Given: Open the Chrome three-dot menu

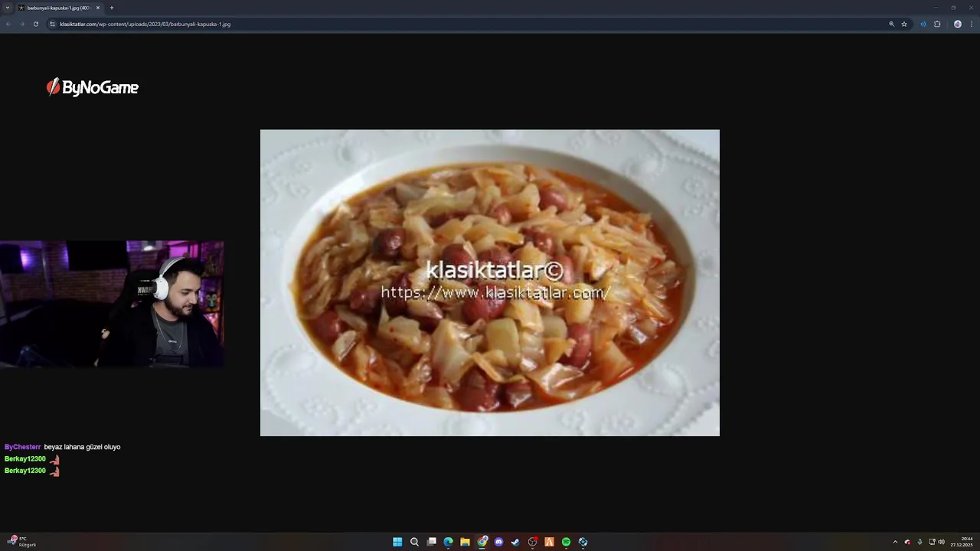Looking at the screenshot, I should (972, 24).
